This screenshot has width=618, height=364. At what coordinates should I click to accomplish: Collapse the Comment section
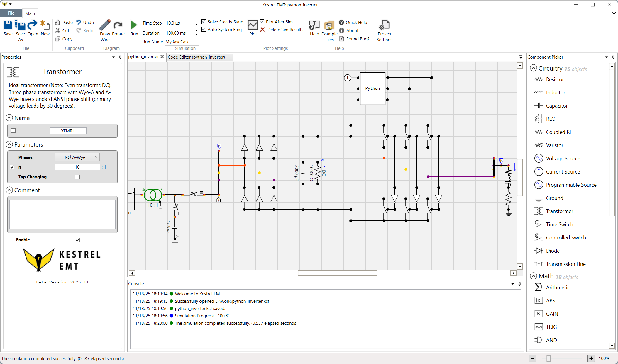pos(9,190)
